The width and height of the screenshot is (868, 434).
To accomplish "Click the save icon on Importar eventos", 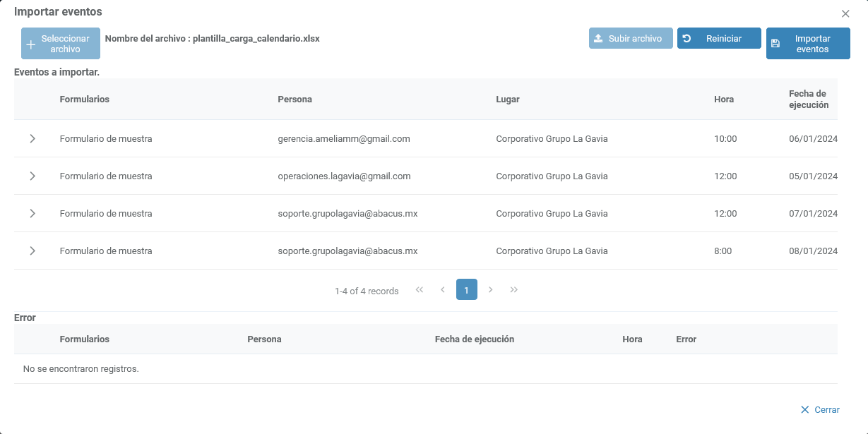I will (775, 44).
